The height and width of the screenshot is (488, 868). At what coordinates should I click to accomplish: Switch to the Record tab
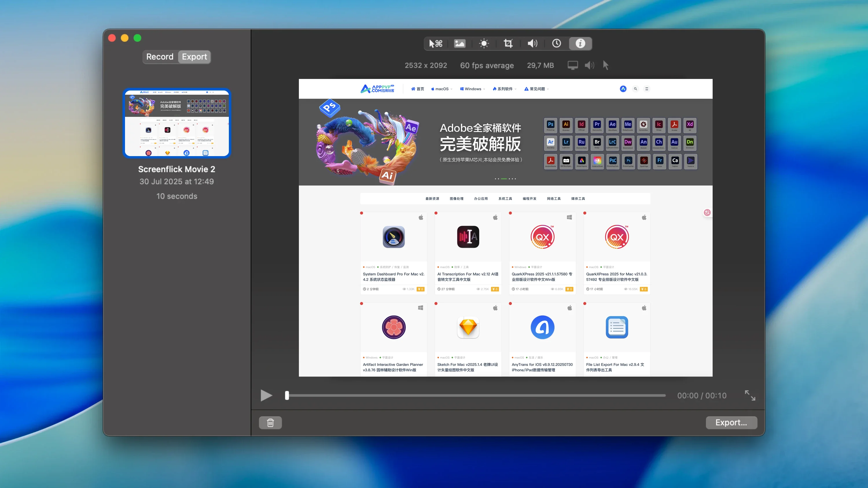tap(160, 57)
